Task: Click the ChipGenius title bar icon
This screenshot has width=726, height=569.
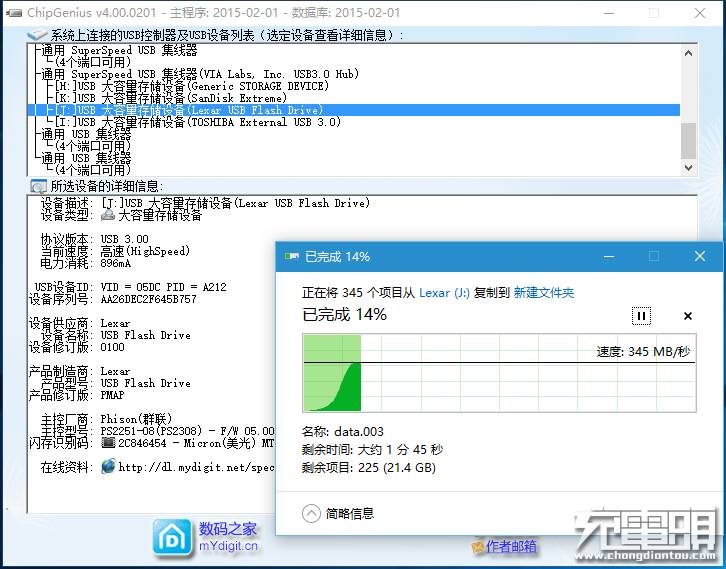Action: click(14, 13)
